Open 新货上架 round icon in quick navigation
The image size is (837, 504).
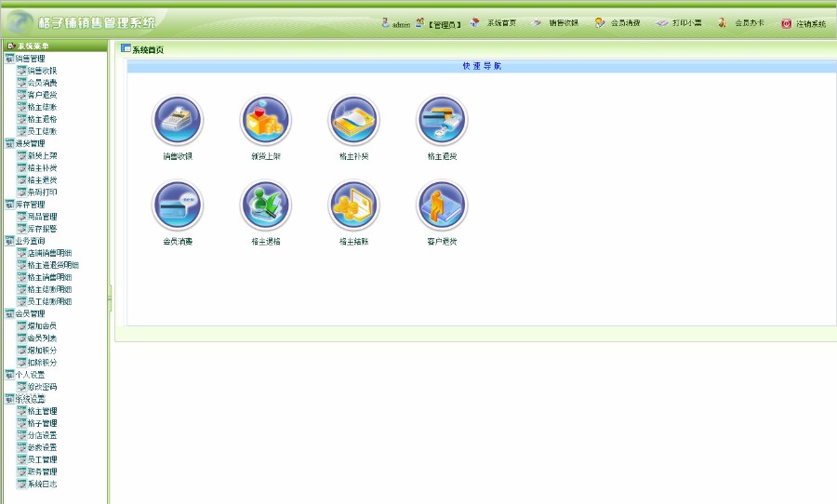(266, 120)
